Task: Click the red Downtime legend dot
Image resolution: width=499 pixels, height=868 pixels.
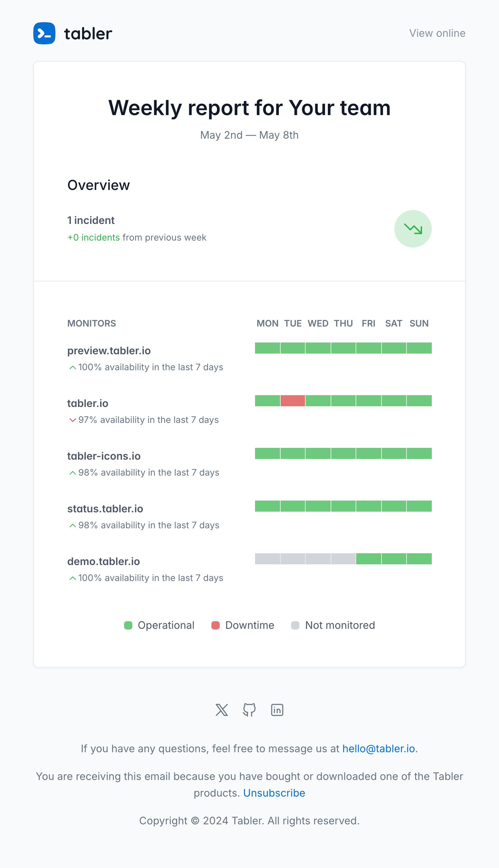Action: coord(216,625)
